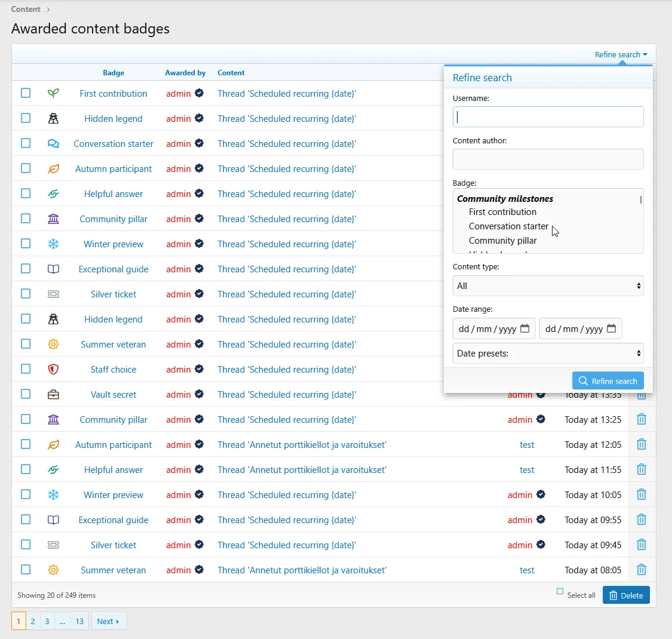Screen dimensions: 672x639
Task: Enable the Select all checkbox
Action: 560,591
